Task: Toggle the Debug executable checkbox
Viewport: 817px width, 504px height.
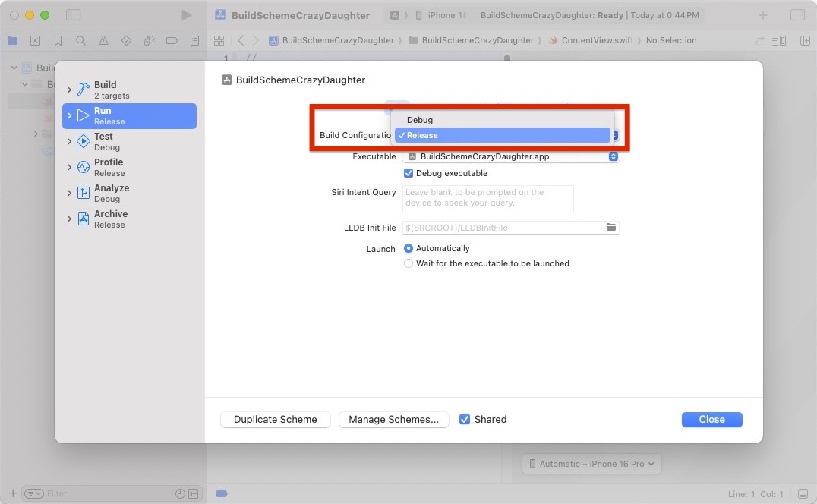Action: coord(408,173)
